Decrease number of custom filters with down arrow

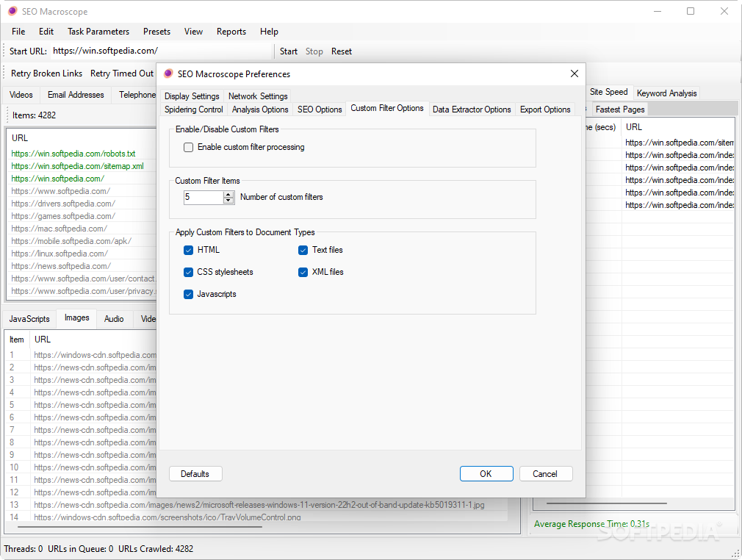228,200
